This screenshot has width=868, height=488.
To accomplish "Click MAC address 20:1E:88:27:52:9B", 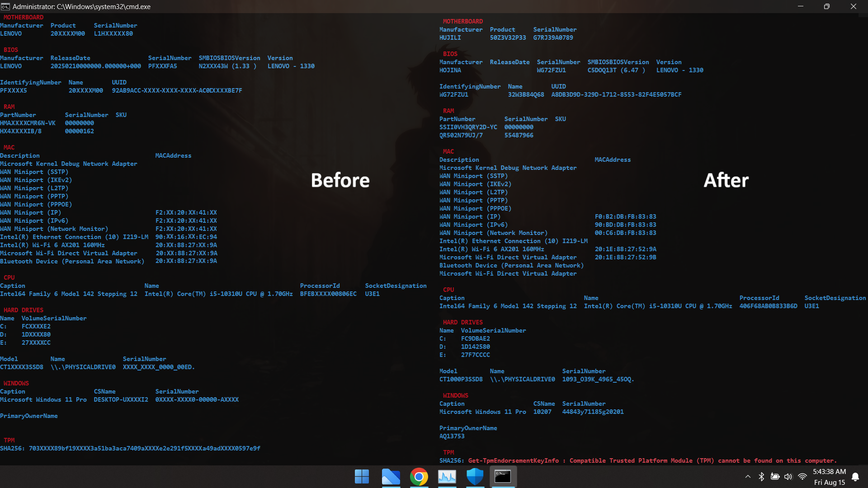I will (x=626, y=257).
